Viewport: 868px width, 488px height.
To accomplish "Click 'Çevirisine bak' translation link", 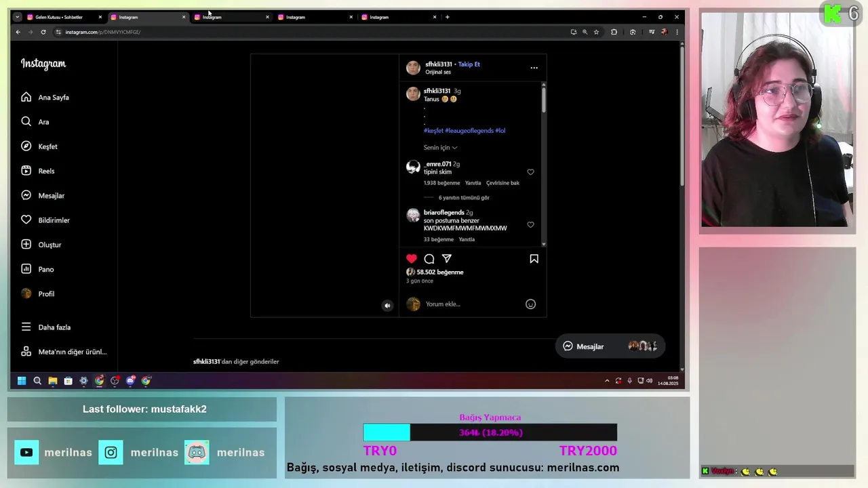I will tap(502, 183).
